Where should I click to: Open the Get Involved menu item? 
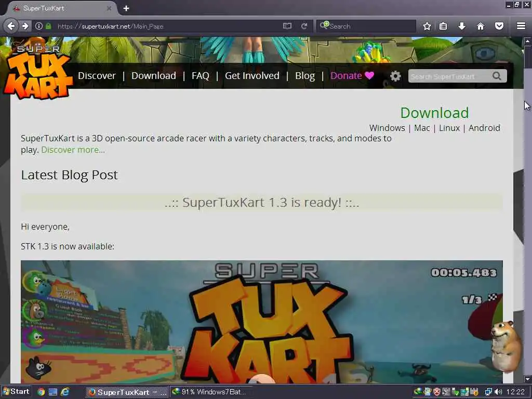point(252,76)
